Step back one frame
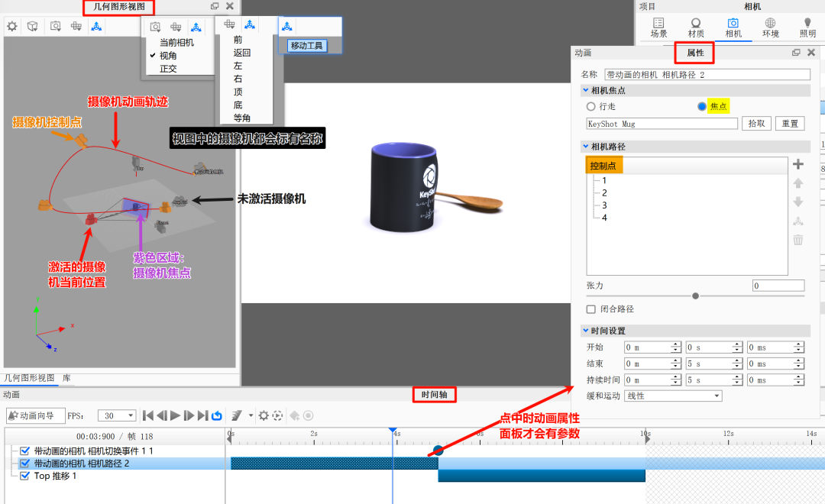 coord(162,415)
